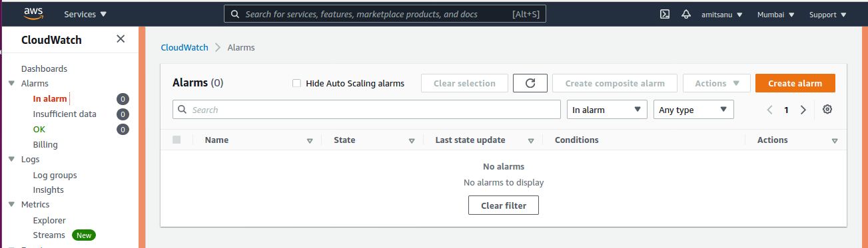Click the CloudWatch breadcrumb link

185,47
